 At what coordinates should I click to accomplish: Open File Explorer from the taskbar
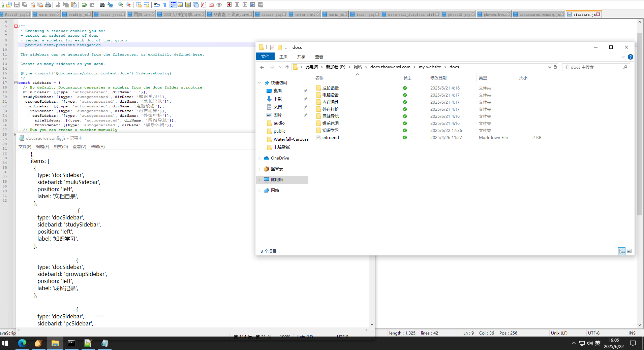(x=55, y=343)
